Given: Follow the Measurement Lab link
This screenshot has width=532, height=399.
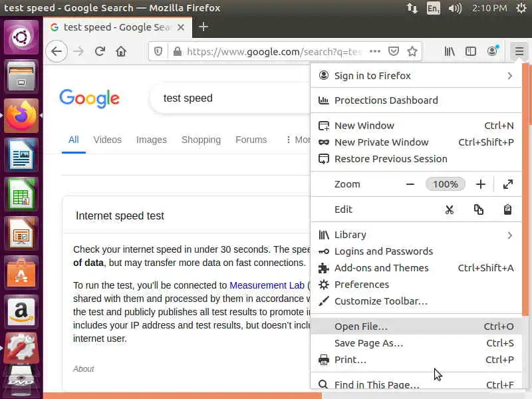Looking at the screenshot, I should click(267, 285).
